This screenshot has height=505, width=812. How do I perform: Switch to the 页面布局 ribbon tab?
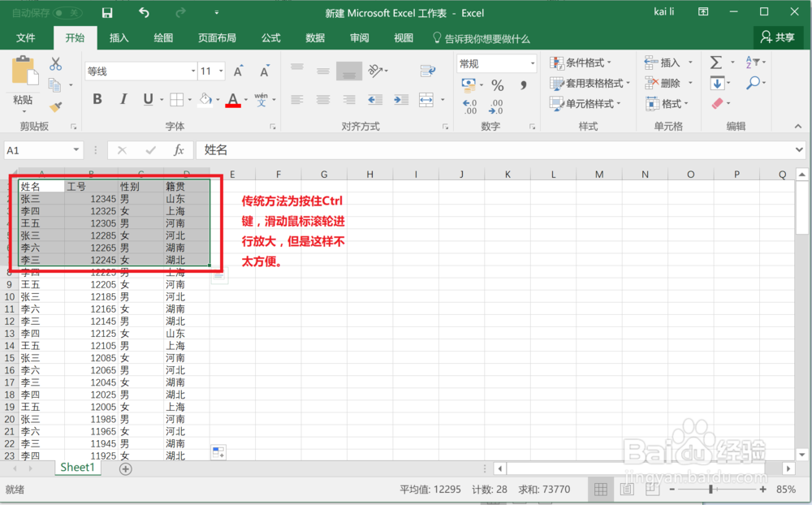[x=217, y=38]
